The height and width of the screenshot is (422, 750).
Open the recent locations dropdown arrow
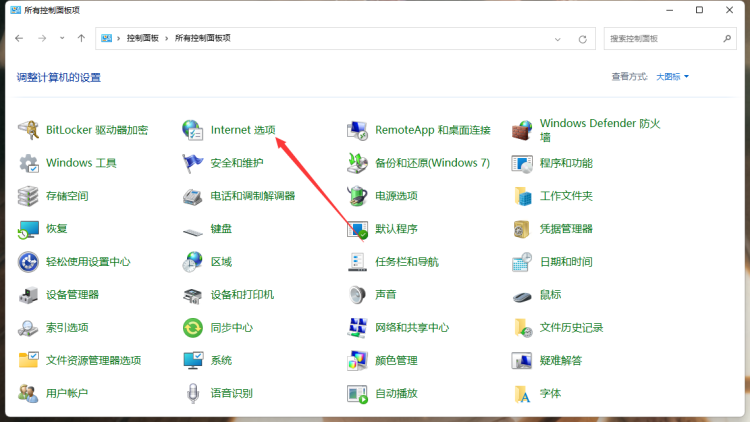tap(62, 38)
